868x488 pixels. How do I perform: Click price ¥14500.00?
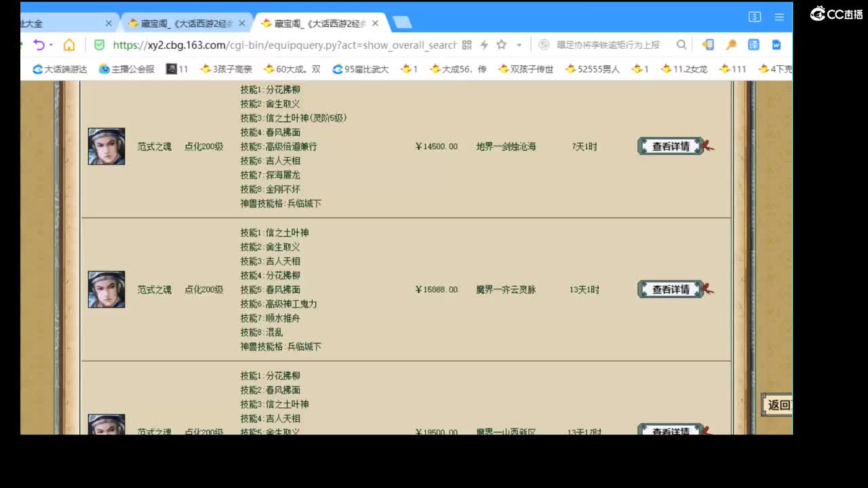pyautogui.click(x=437, y=146)
